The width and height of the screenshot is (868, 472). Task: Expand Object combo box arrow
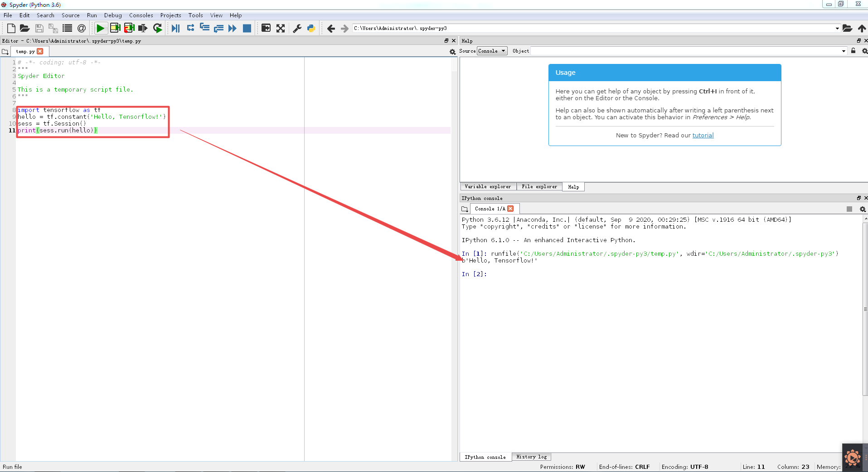[x=844, y=51]
